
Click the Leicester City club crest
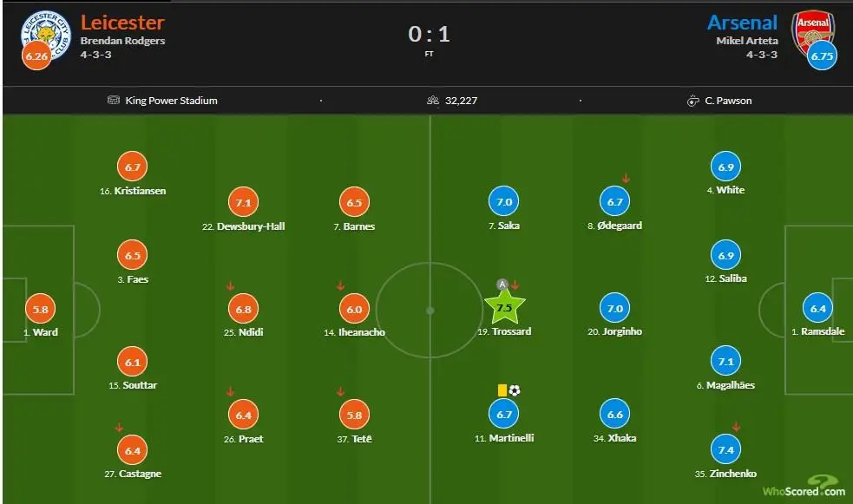point(47,34)
